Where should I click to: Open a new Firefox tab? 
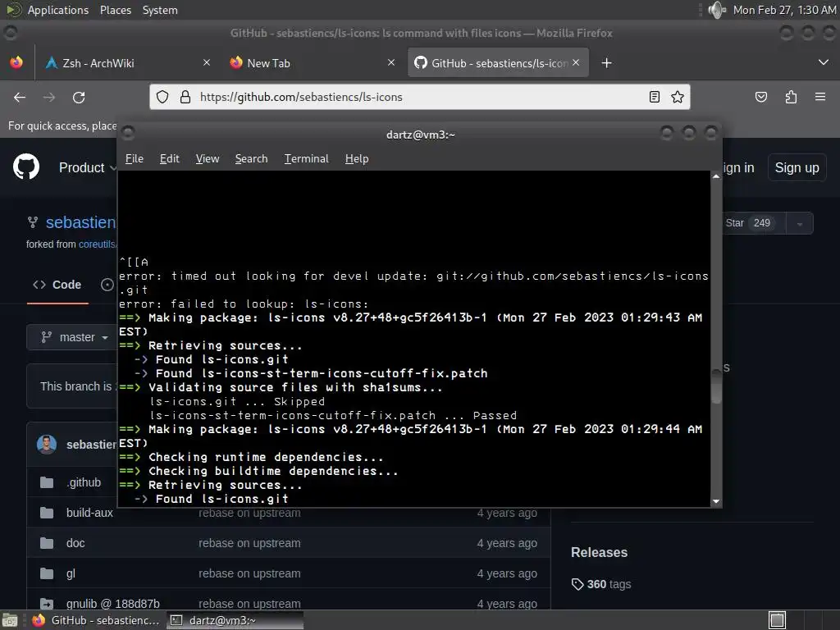click(606, 63)
